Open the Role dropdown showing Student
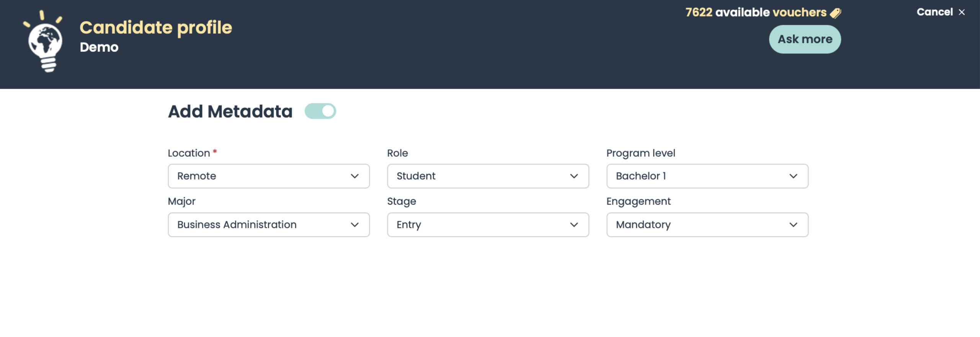 tap(488, 176)
